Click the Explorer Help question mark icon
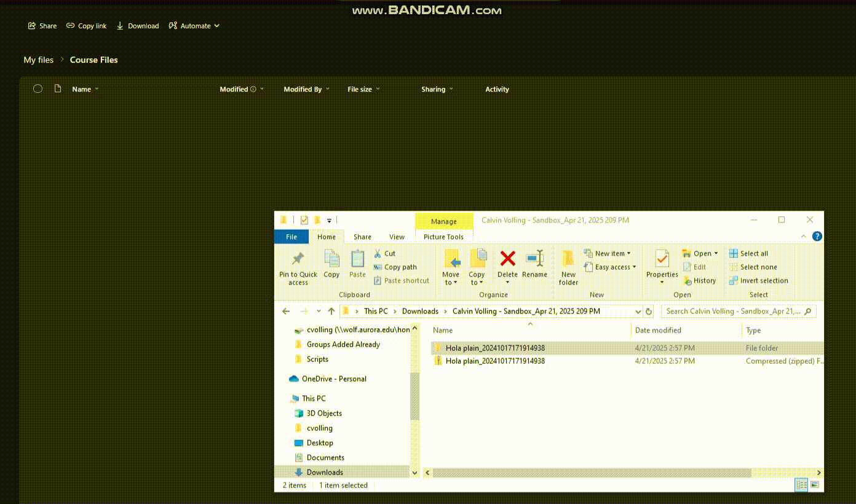The height and width of the screenshot is (504, 856). [x=817, y=237]
